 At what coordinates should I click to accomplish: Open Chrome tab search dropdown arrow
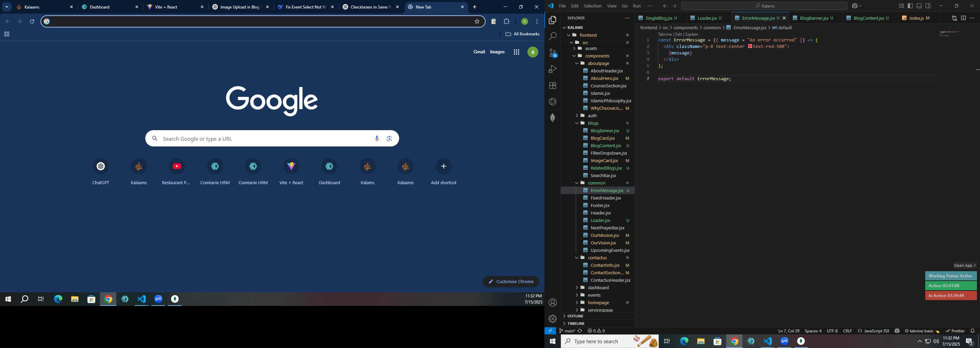click(x=7, y=7)
